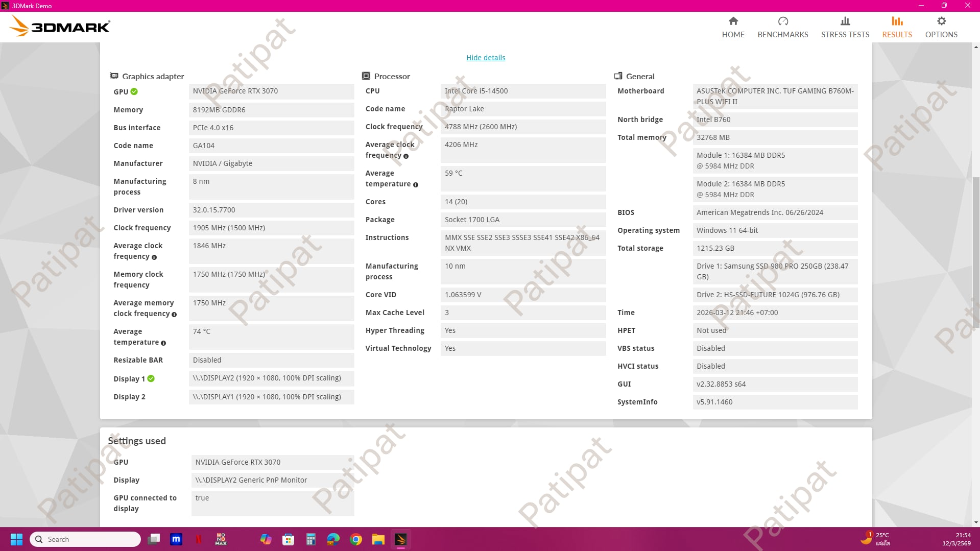This screenshot has height=551, width=980.
Task: Click the Windows taskbar Search box
Action: [86, 539]
